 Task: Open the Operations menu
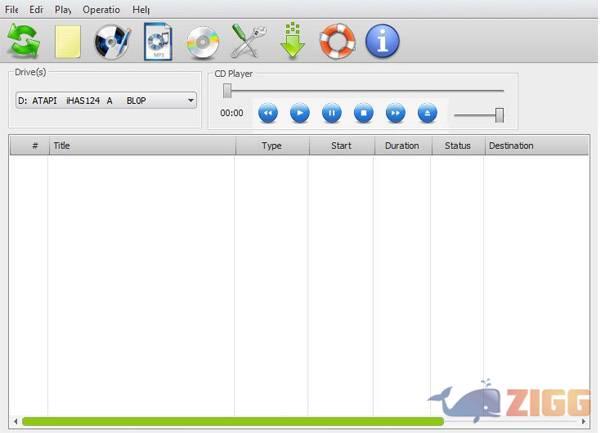tap(101, 9)
